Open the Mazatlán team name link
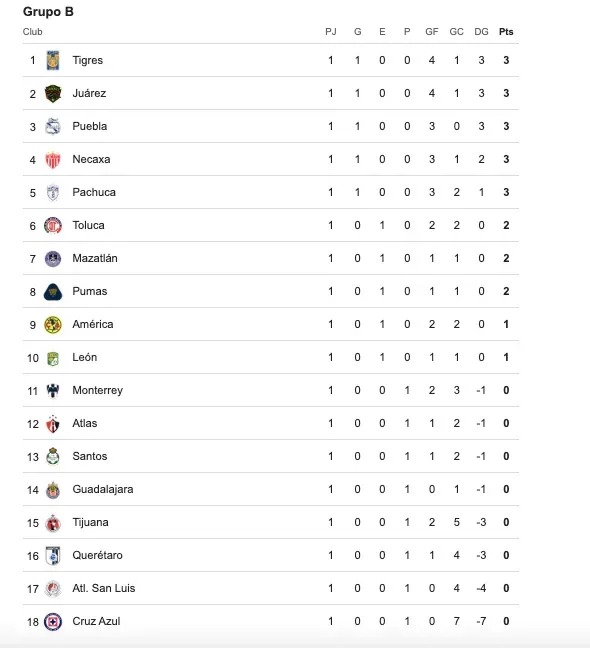The image size is (590, 648). click(x=95, y=258)
